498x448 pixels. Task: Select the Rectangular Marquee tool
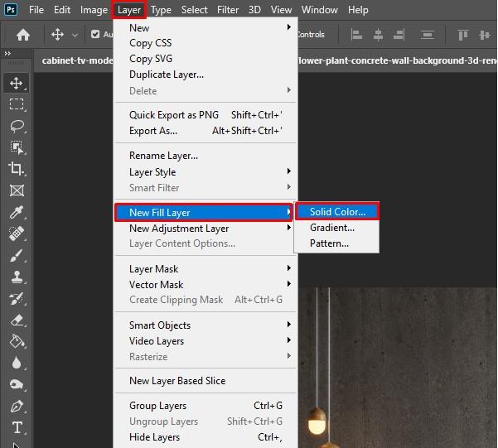17,104
